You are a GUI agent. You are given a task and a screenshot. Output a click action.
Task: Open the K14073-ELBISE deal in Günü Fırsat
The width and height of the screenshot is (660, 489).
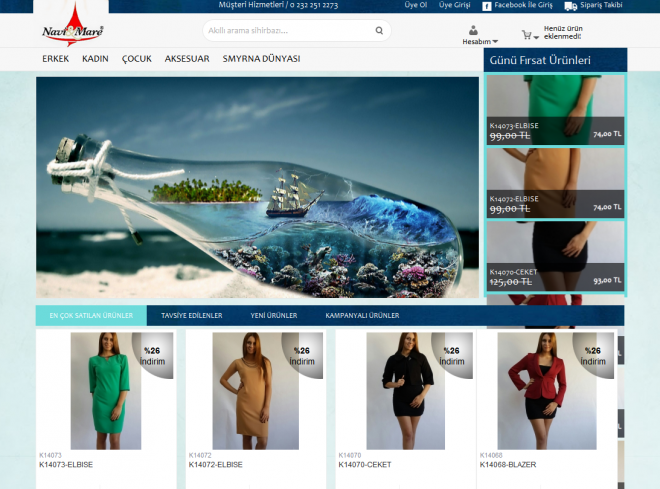click(x=555, y=110)
